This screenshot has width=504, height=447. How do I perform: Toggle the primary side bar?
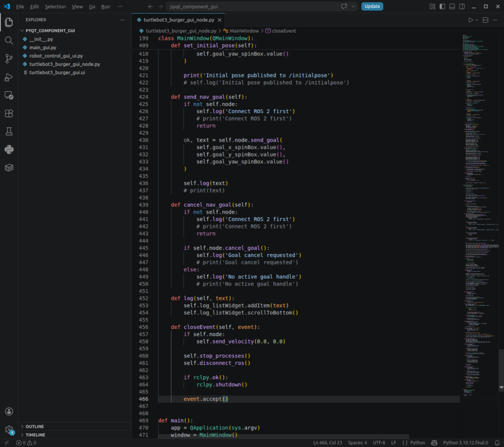click(442, 6)
